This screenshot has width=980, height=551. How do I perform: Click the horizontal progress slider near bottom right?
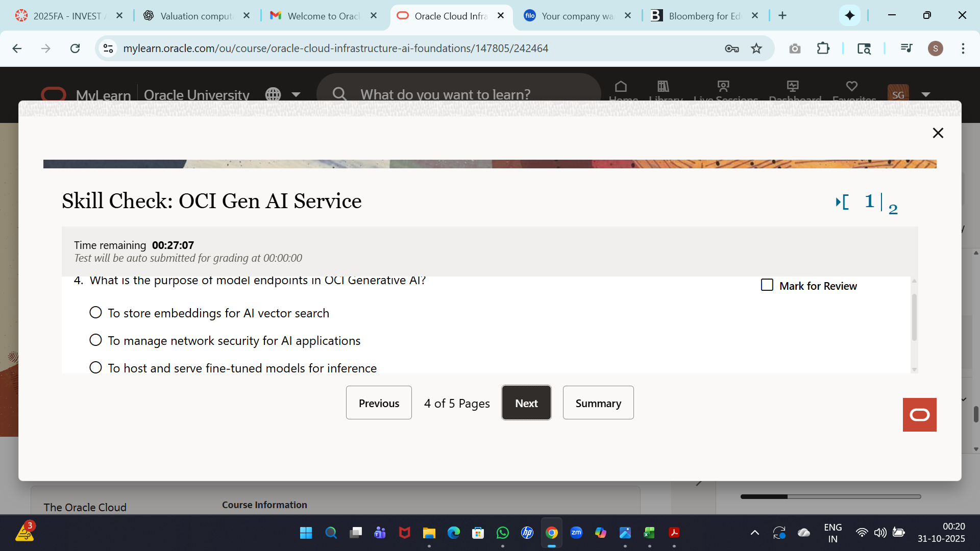tap(830, 496)
